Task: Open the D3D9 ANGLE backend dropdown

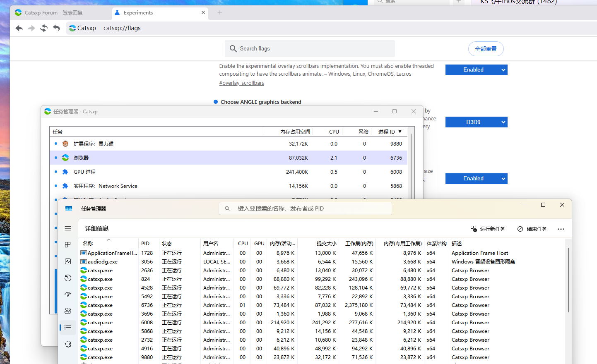Action: pyautogui.click(x=476, y=122)
